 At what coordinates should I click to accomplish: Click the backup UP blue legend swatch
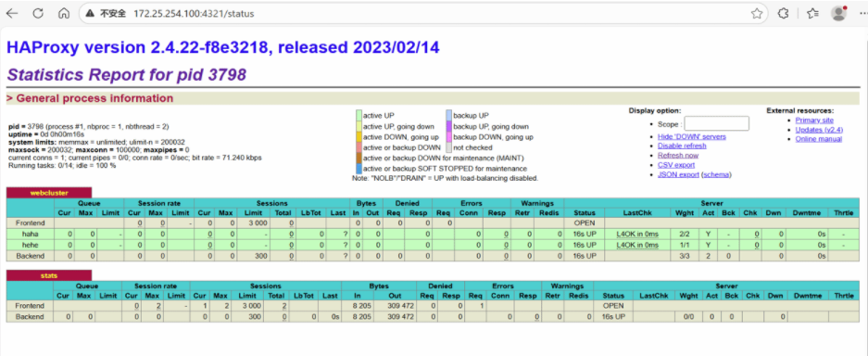[x=449, y=116]
